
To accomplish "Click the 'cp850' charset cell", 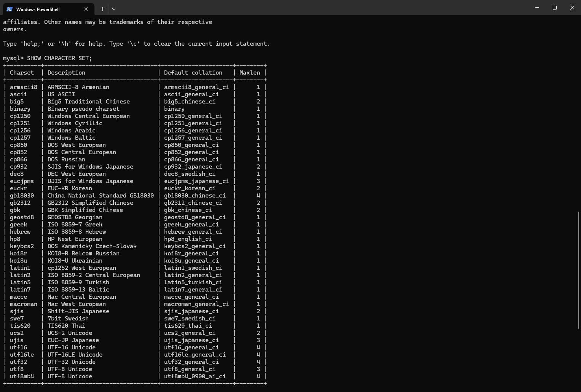I will tap(18, 145).
